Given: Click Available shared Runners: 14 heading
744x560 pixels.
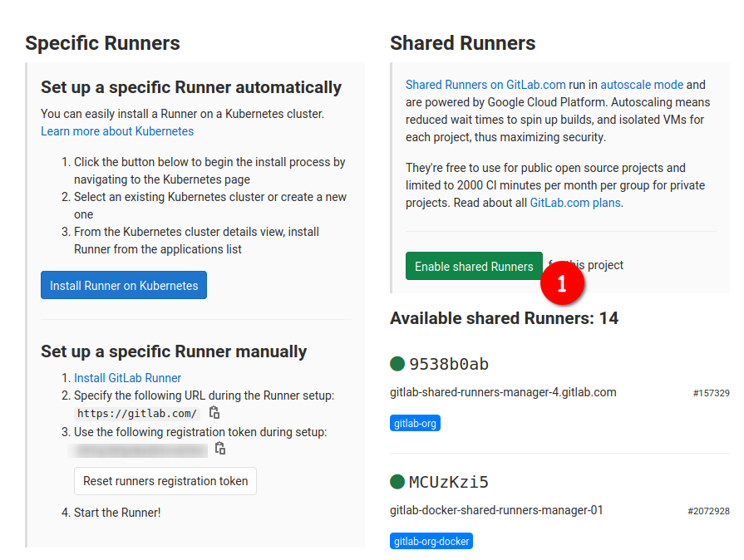Looking at the screenshot, I should [x=504, y=318].
